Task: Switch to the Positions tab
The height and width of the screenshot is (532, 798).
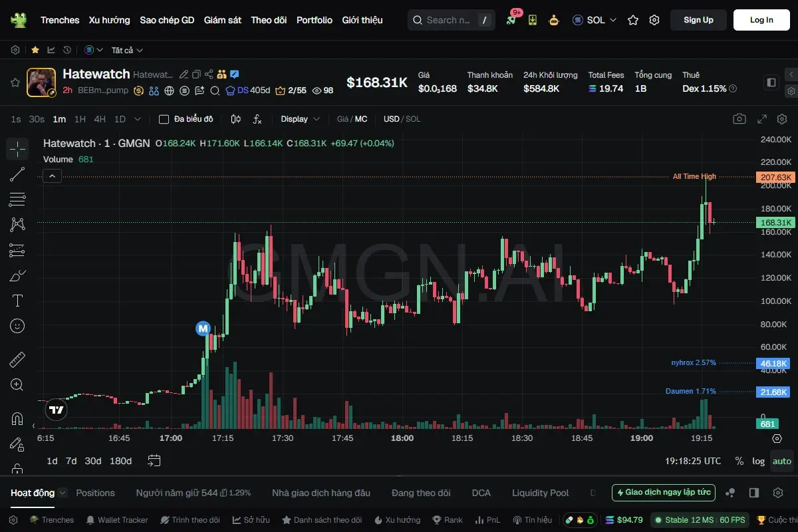Action: pos(95,493)
